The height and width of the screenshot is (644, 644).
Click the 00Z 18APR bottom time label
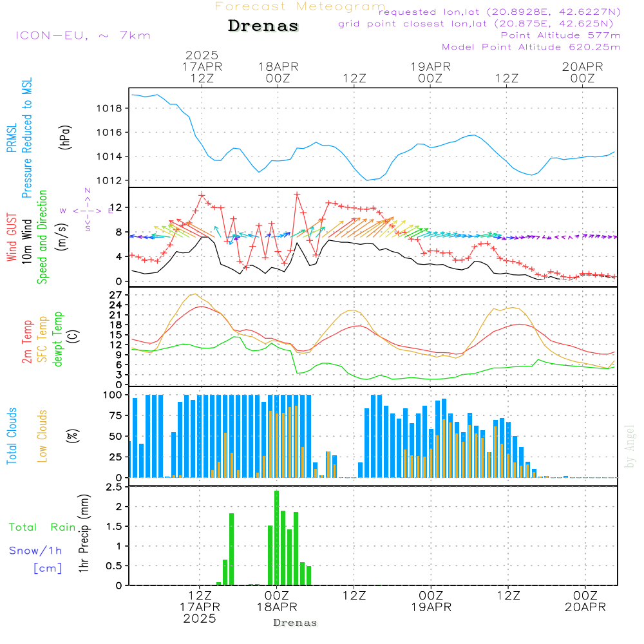tap(277, 601)
